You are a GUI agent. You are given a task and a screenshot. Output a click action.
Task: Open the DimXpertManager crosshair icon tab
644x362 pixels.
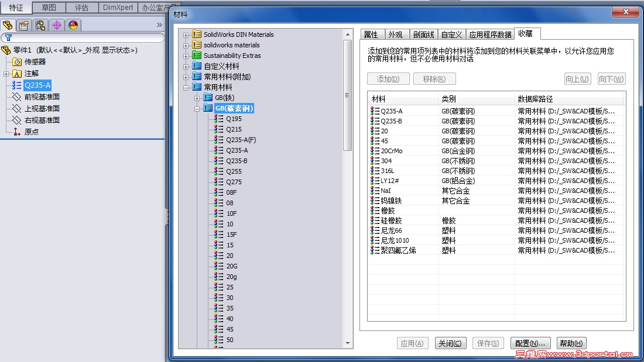pos(57,25)
